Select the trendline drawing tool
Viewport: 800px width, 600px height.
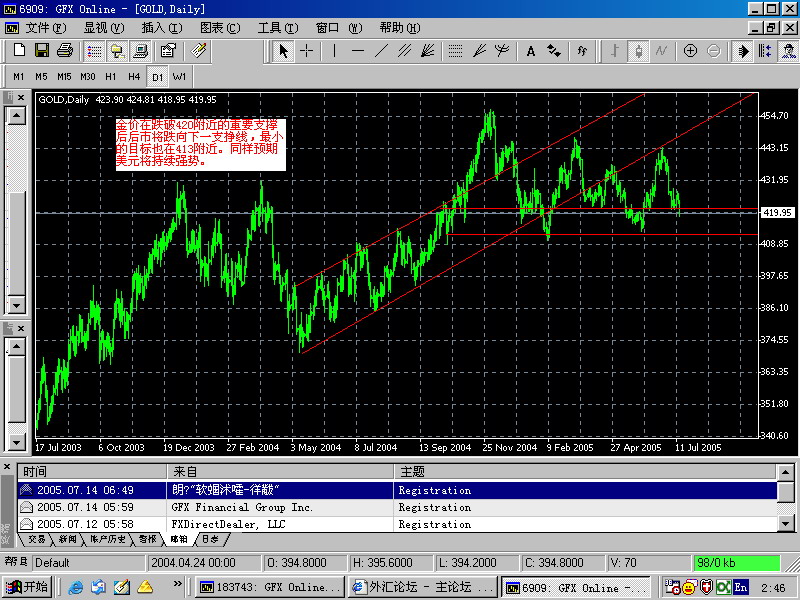click(x=383, y=51)
